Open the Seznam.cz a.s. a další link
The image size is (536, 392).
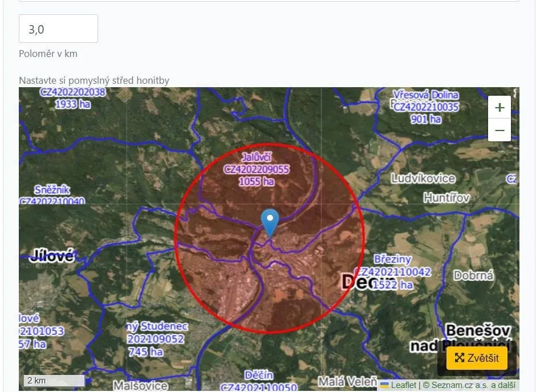click(473, 385)
